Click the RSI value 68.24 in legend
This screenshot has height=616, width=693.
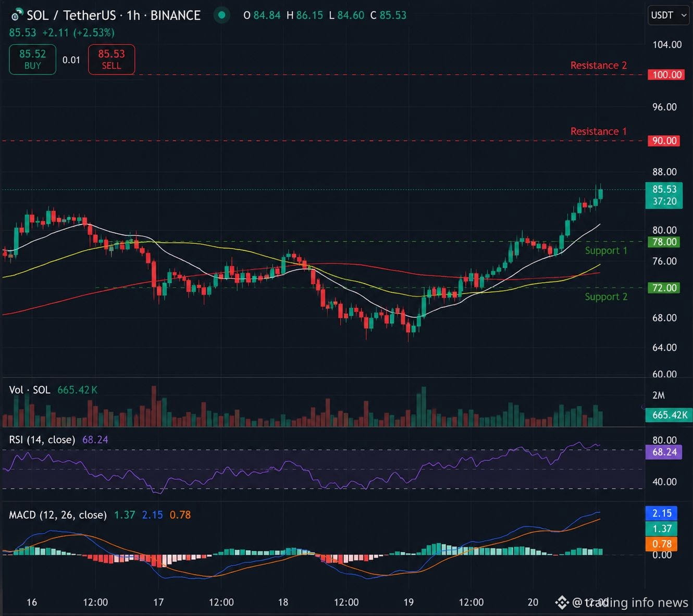coord(95,439)
